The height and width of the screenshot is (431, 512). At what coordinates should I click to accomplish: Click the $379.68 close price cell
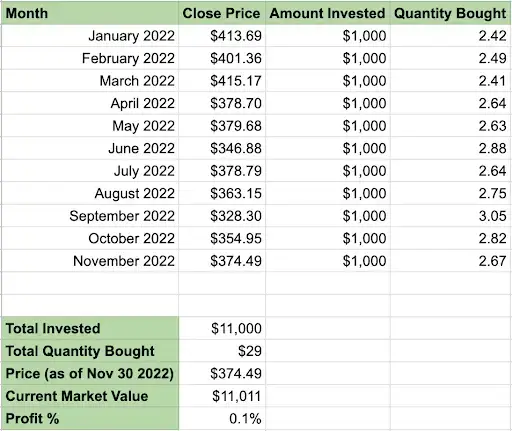click(222, 126)
